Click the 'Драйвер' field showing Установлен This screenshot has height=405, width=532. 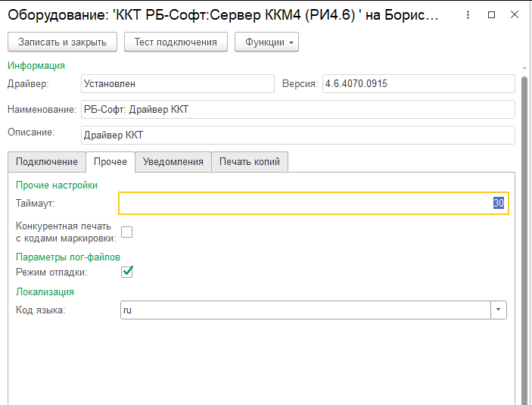click(178, 84)
